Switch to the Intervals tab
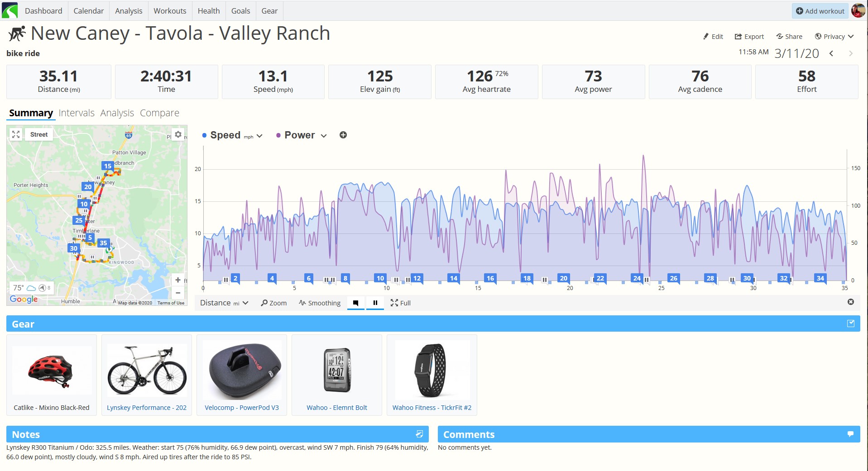This screenshot has height=471, width=868. tap(77, 113)
